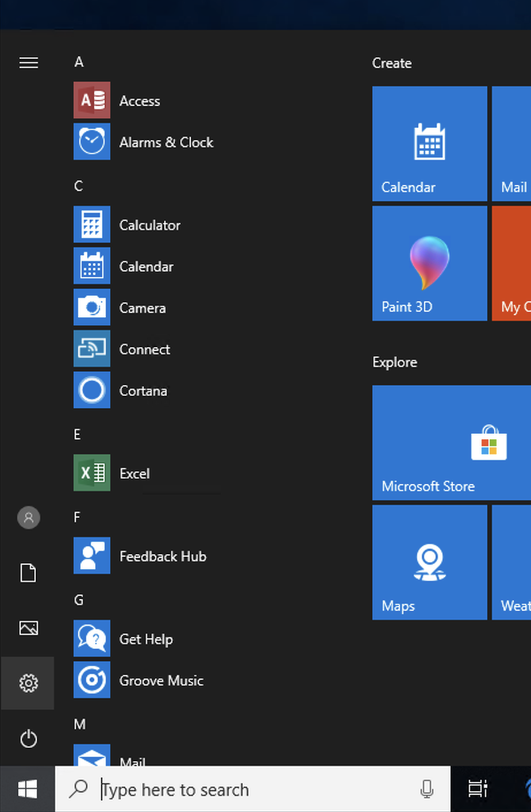Click the letter G section header
The width and height of the screenshot is (531, 812).
(x=79, y=600)
